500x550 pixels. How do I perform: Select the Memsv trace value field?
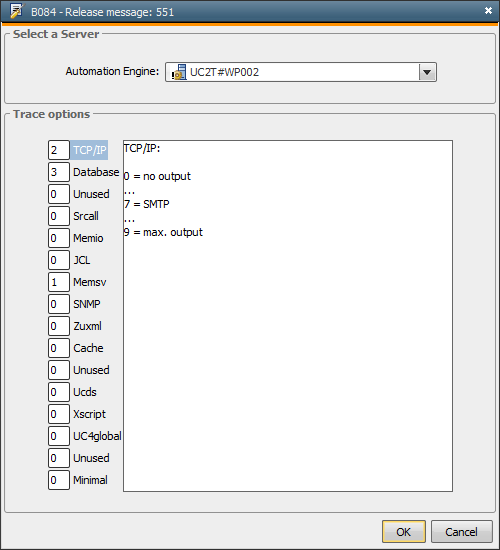click(x=59, y=282)
